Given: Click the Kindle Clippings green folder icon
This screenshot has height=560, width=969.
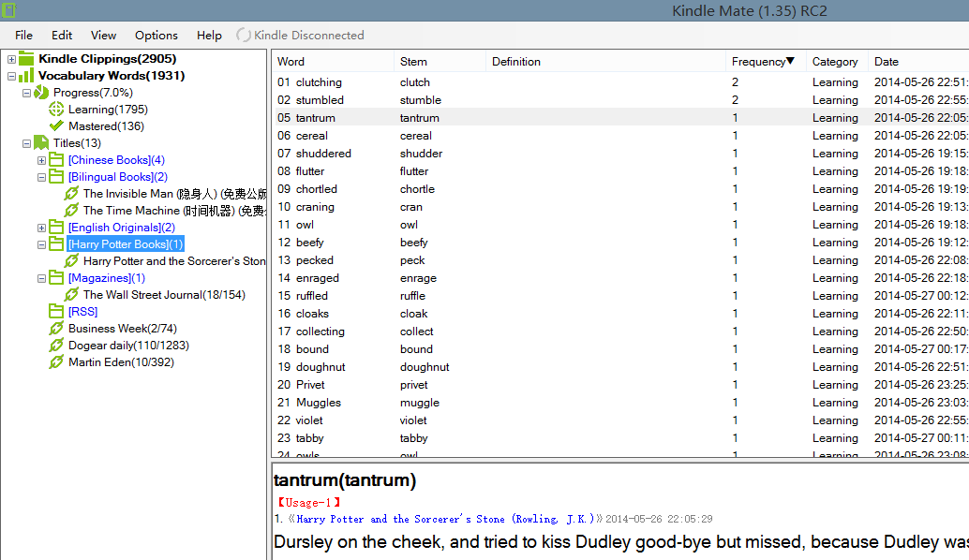Looking at the screenshot, I should coord(26,59).
